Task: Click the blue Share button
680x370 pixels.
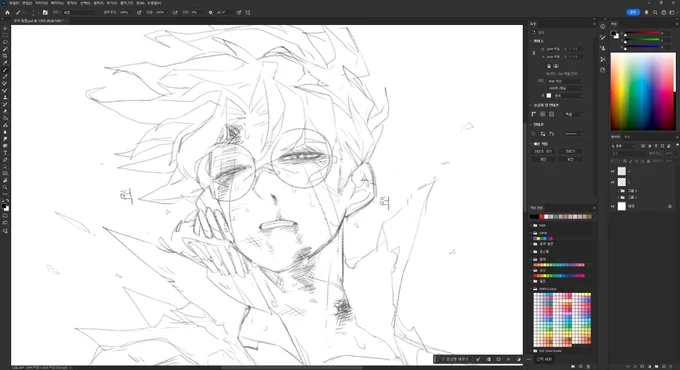Action: click(x=633, y=13)
